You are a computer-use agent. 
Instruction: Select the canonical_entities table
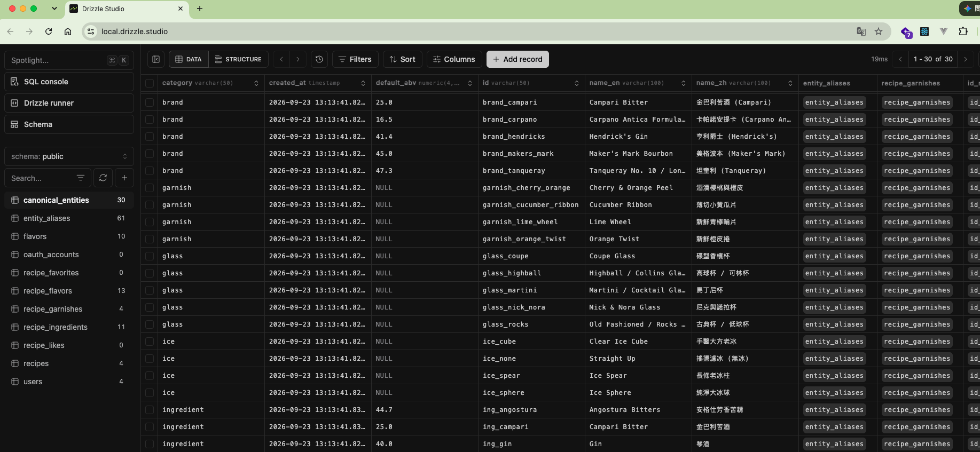(x=69, y=200)
